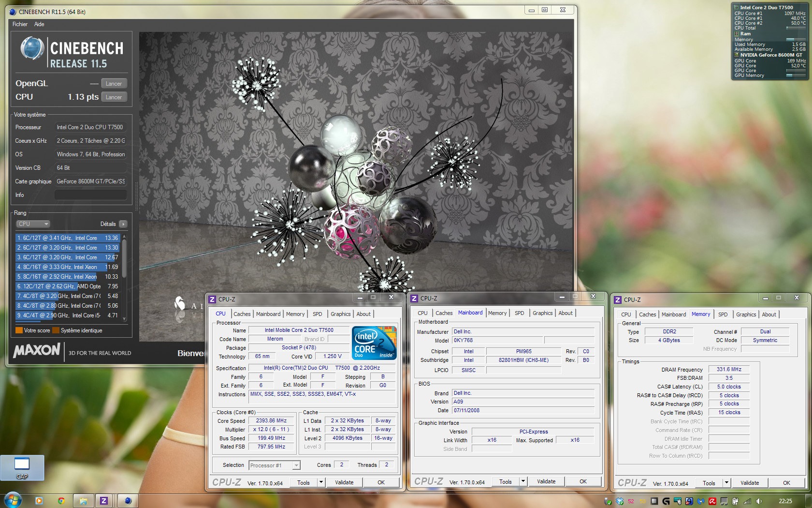
Task: Open the keyboard and mouse tray icon
Action: tap(678, 501)
